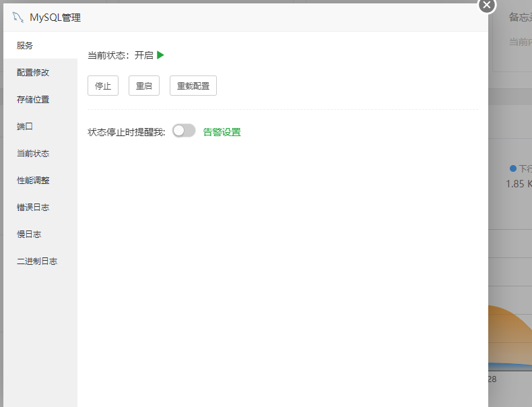Toggle 状态停止时提醒我 switch
532x407 pixels.
[184, 131]
